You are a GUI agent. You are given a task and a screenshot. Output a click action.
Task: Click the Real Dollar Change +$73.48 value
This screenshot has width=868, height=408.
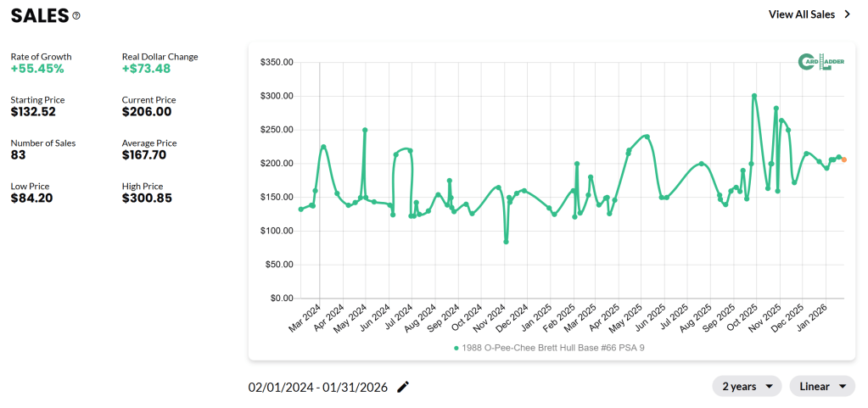click(x=147, y=69)
